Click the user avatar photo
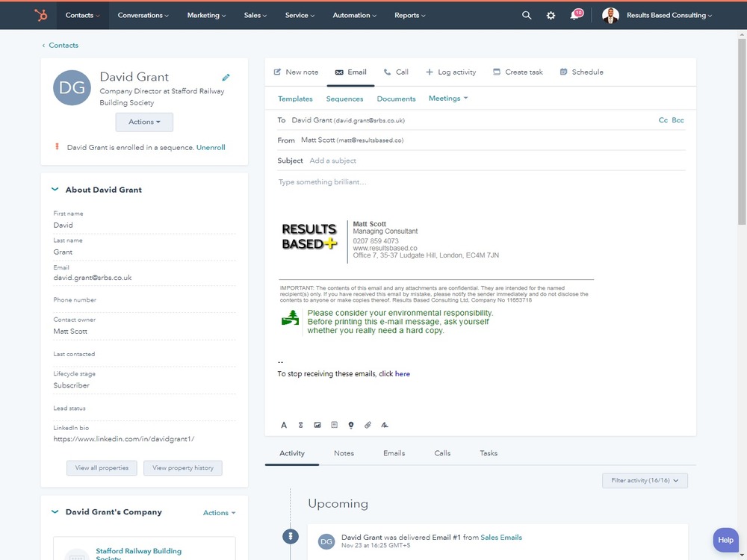This screenshot has height=560, width=747. [x=610, y=15]
